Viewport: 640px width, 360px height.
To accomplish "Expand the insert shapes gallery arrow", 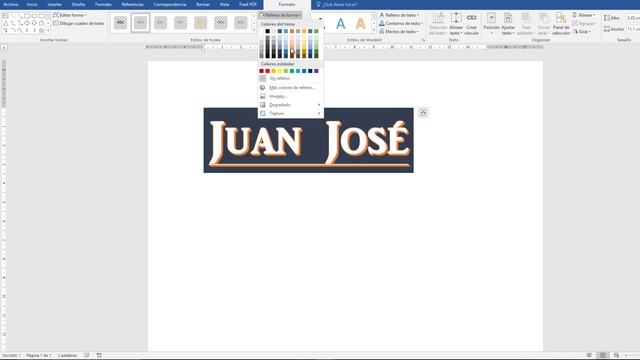I will pos(49,30).
